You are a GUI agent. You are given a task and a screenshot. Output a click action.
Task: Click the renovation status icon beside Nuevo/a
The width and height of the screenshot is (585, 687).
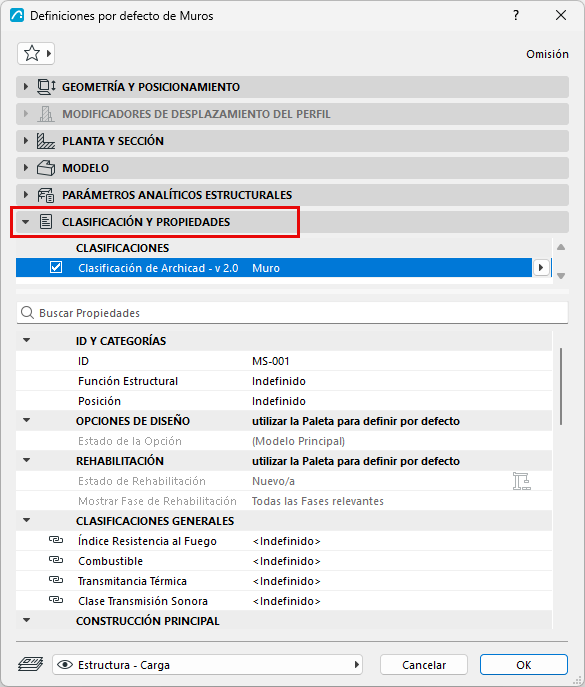pyautogui.click(x=521, y=481)
